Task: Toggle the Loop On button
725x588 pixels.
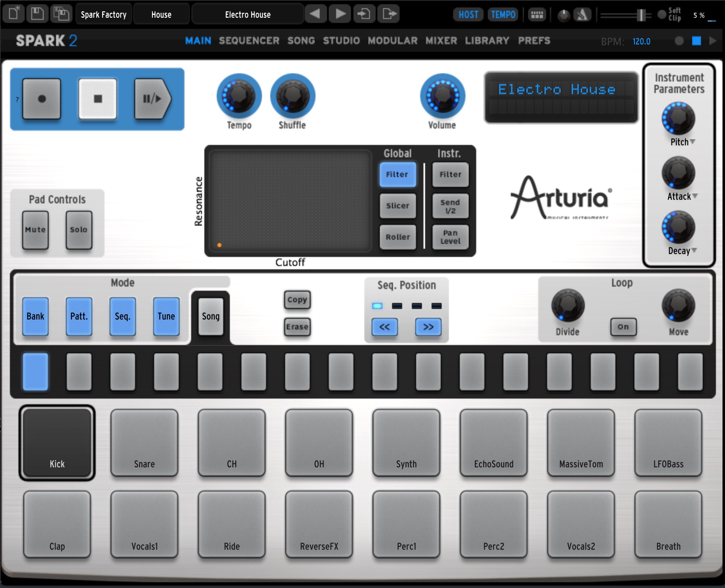Action: point(623,327)
